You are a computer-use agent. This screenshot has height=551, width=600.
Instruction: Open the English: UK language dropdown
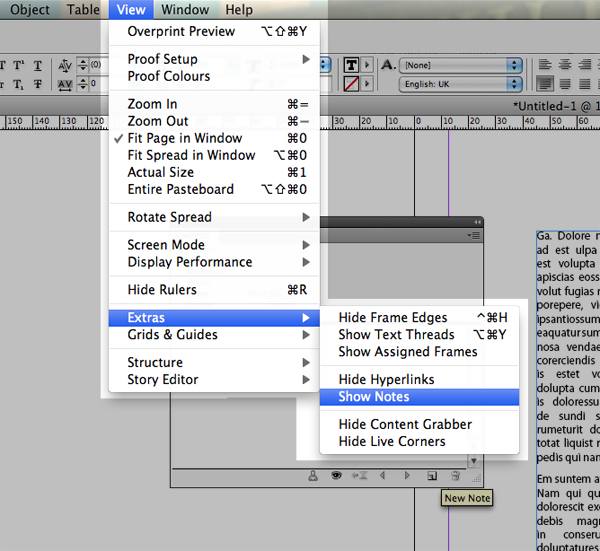click(x=460, y=84)
